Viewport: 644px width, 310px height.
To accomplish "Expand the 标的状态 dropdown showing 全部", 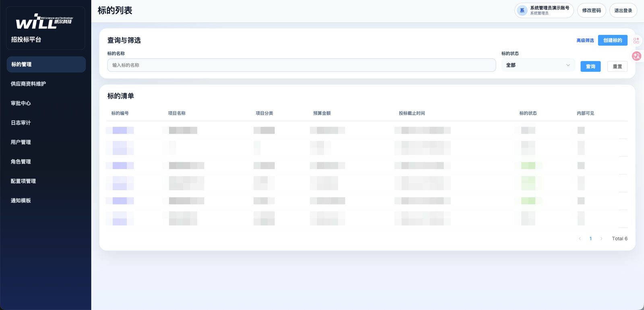I will coord(538,65).
